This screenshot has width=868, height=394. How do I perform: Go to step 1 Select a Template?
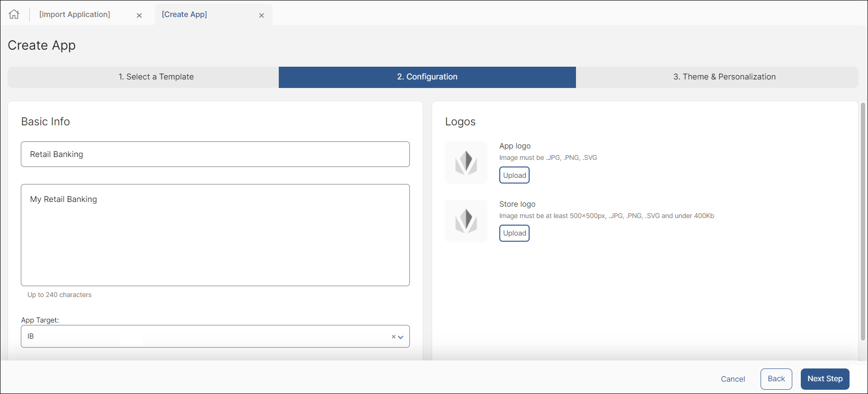(156, 77)
